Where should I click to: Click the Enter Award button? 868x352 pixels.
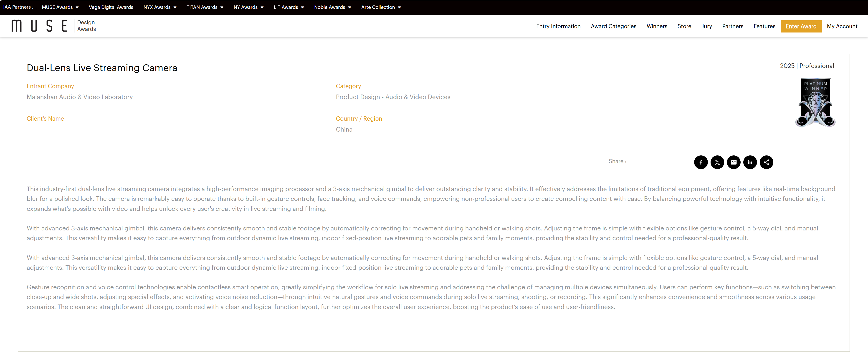pos(801,26)
